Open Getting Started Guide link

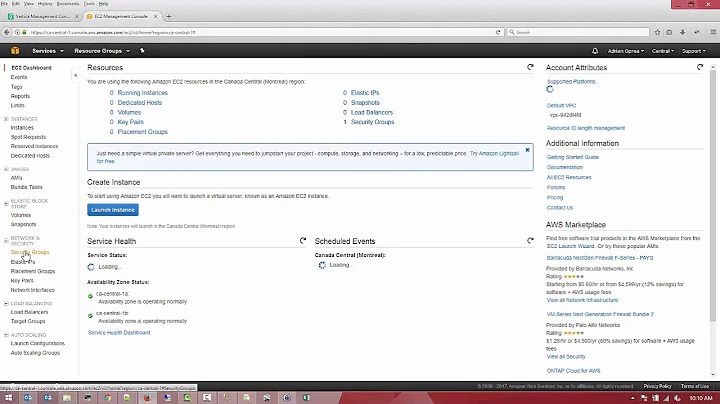tap(573, 157)
